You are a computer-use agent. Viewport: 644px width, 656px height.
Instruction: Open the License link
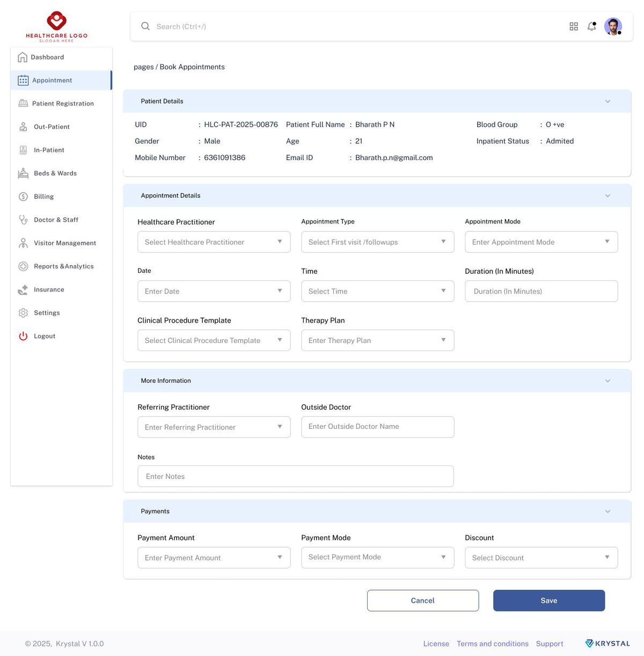(436, 644)
